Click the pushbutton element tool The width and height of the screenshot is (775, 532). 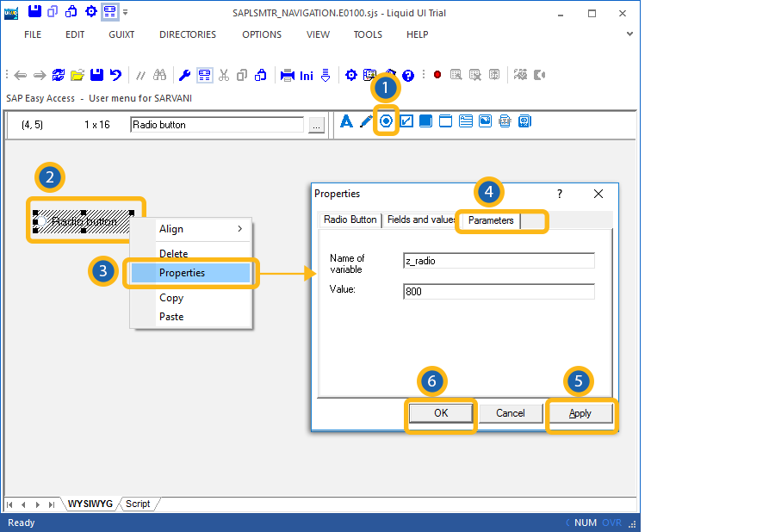pos(425,121)
